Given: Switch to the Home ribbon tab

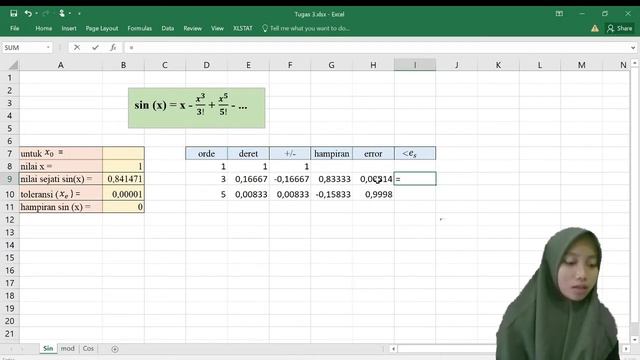Looking at the screenshot, I should point(44,28).
